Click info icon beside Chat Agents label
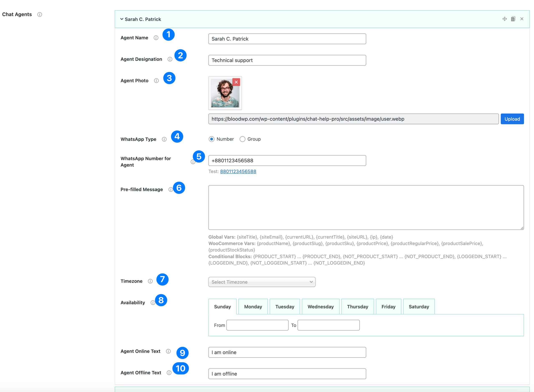The height and width of the screenshot is (392, 534). (x=40, y=14)
